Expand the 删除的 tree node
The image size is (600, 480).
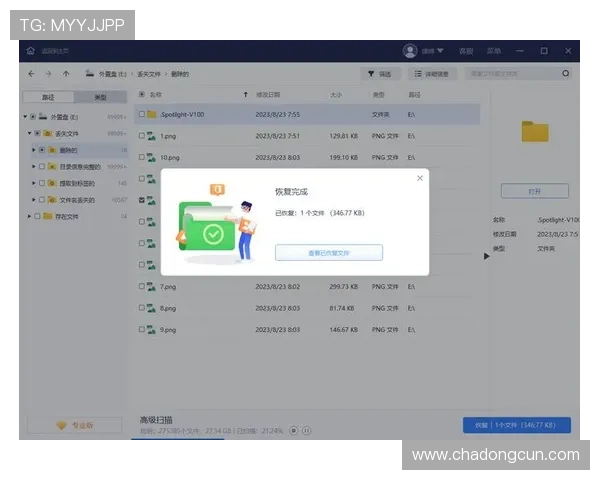(x=34, y=150)
